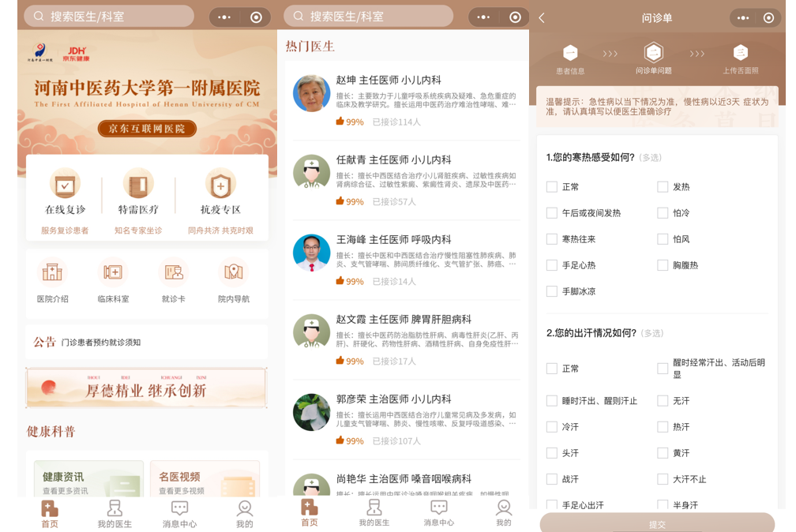This screenshot has height=532, width=796.
Task: Click the 任献青 default doctor avatar
Action: tap(312, 173)
